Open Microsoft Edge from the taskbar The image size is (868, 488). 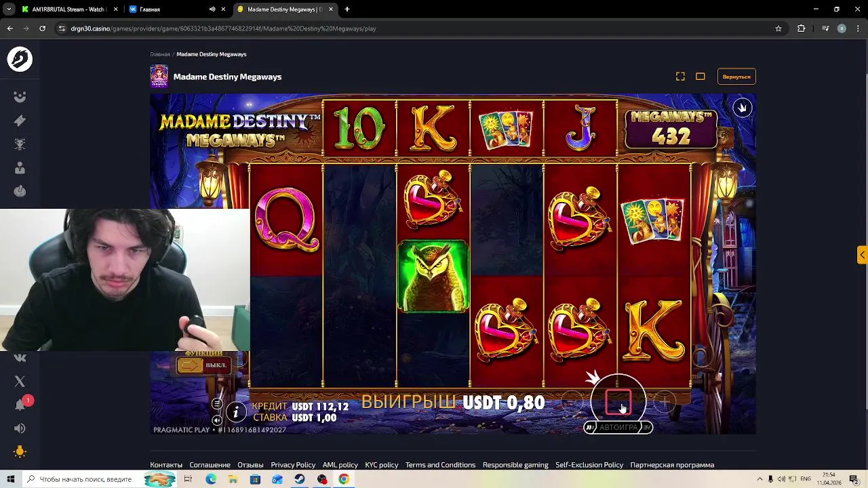click(x=211, y=479)
